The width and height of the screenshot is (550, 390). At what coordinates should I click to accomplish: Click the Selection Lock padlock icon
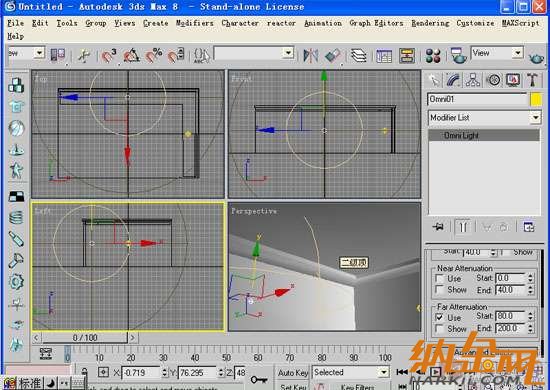coord(84,372)
